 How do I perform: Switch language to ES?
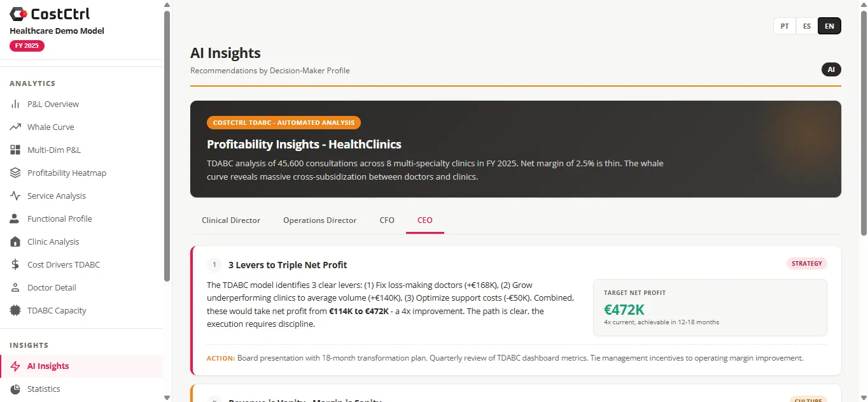[x=807, y=26]
